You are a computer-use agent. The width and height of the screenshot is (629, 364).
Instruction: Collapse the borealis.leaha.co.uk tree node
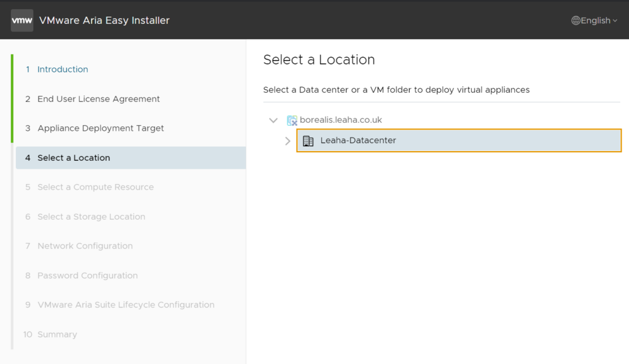click(273, 120)
